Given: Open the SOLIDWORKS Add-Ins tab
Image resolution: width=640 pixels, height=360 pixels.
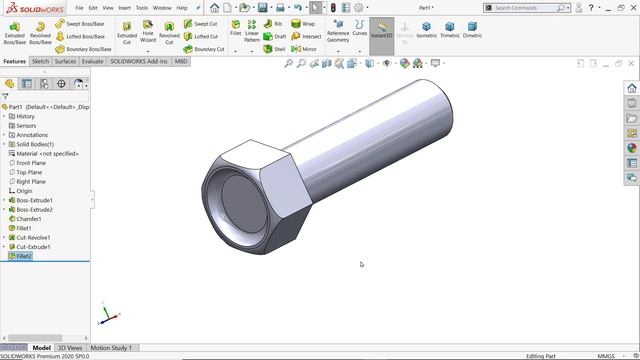Looking at the screenshot, I should [x=139, y=61].
